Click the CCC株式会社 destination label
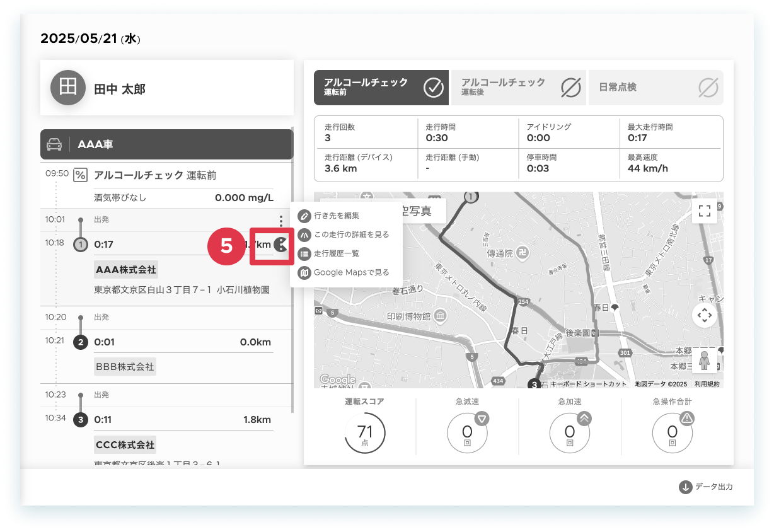This screenshot has height=532, width=774. point(125,444)
